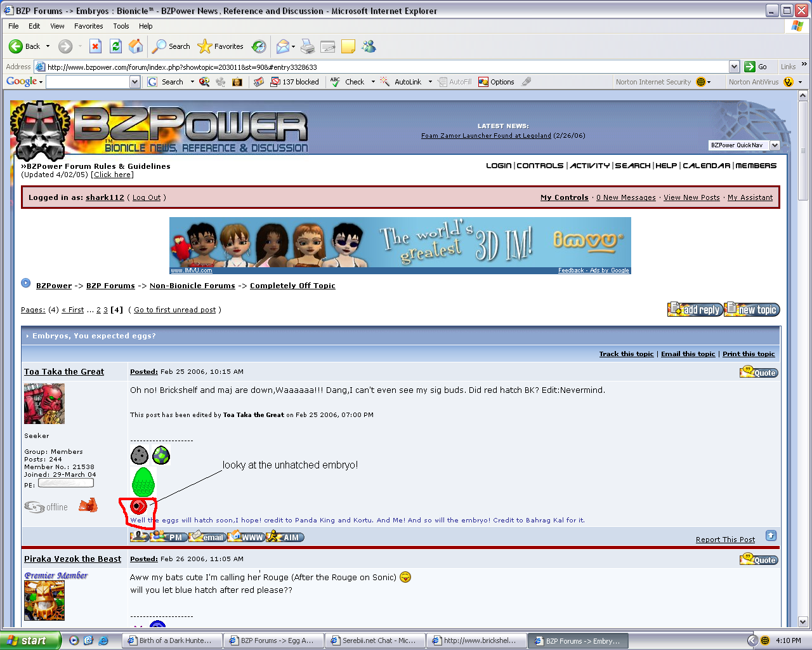
Task: Open the Home page icon
Action: tap(136, 46)
